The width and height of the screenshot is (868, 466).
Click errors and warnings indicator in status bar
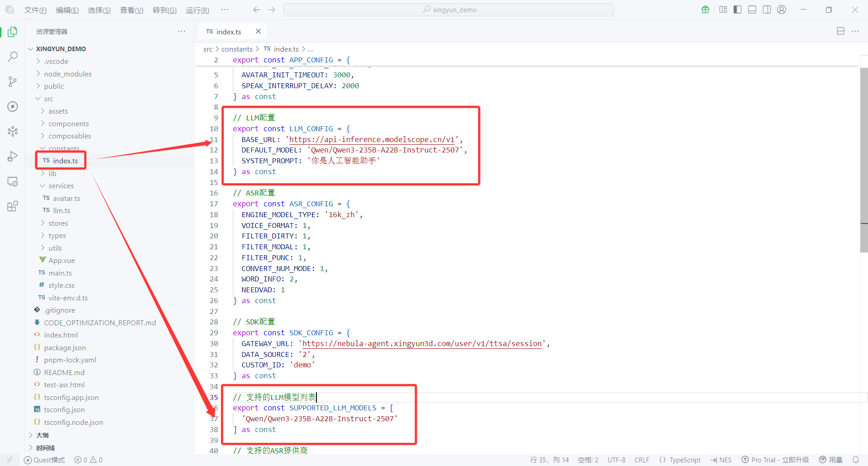89,460
